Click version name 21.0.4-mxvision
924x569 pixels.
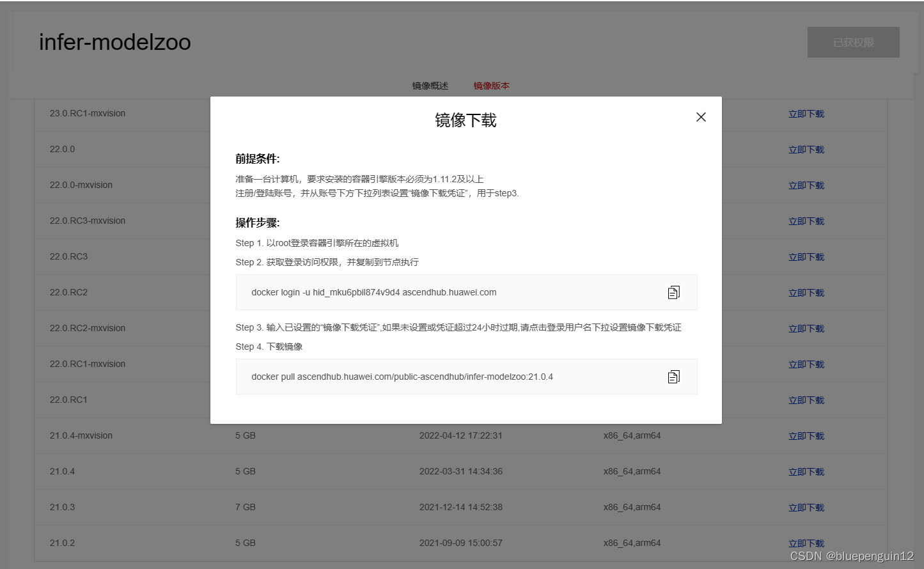(81, 435)
